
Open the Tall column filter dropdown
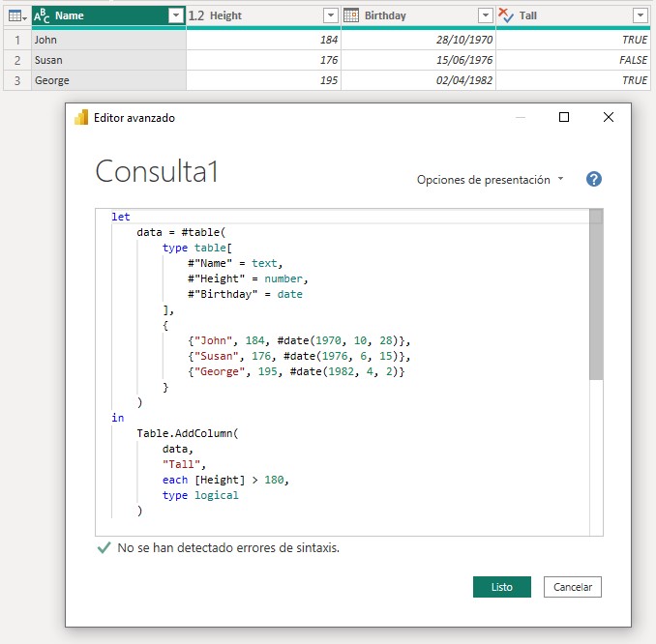coord(640,15)
